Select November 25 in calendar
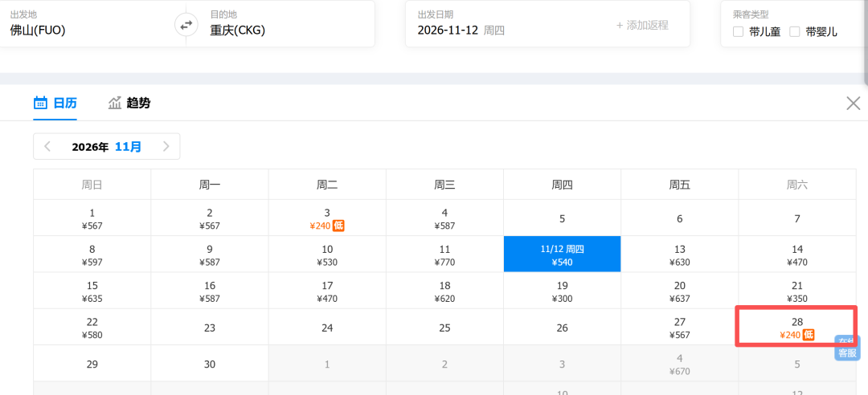 pyautogui.click(x=445, y=327)
